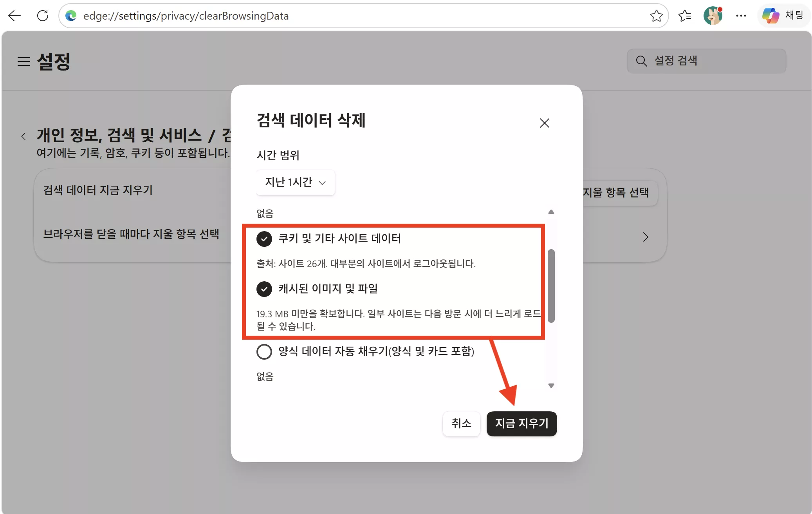Expand 브라우저를 닫을 때마다 지울 항목 선택
Viewport: 812px width, 514px height.
point(645,237)
